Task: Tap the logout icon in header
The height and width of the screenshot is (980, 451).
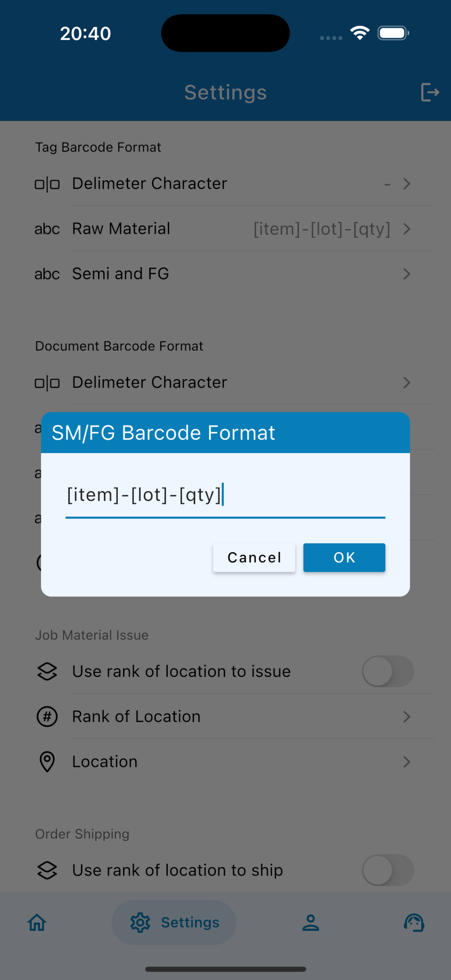Action: coord(429,92)
